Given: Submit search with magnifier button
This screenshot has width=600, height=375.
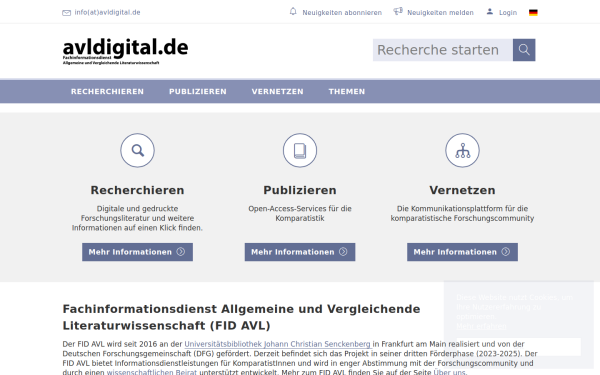Looking at the screenshot, I should pyautogui.click(x=524, y=50).
